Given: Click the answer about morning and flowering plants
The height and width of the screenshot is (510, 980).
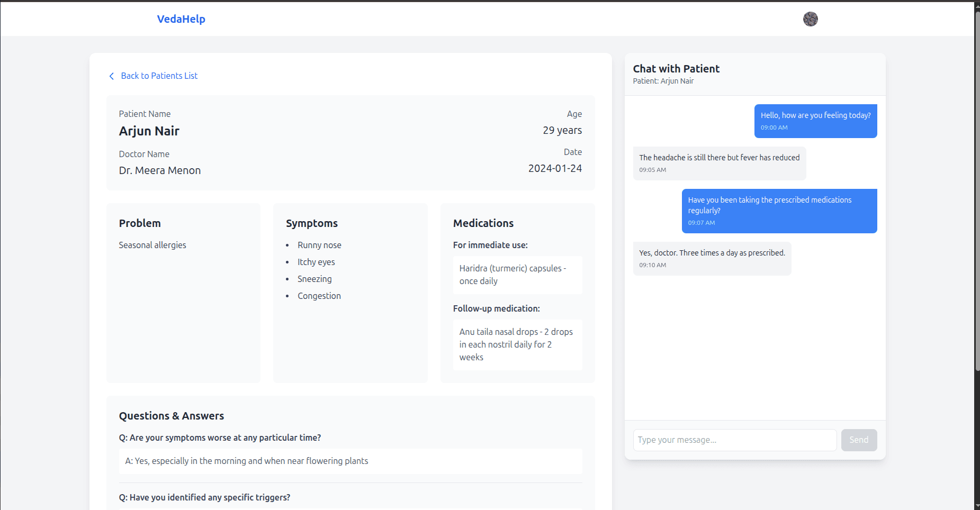Looking at the screenshot, I should pyautogui.click(x=350, y=461).
